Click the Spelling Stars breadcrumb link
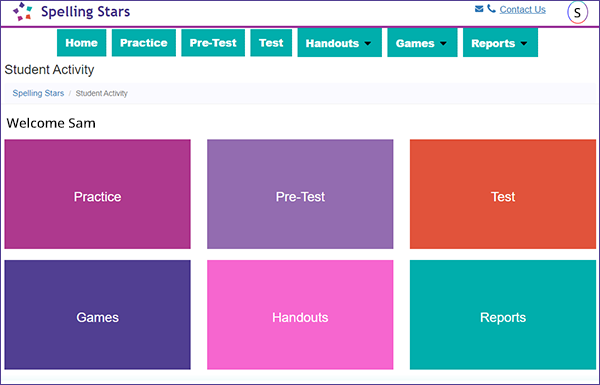This screenshot has width=600, height=385. tap(38, 93)
